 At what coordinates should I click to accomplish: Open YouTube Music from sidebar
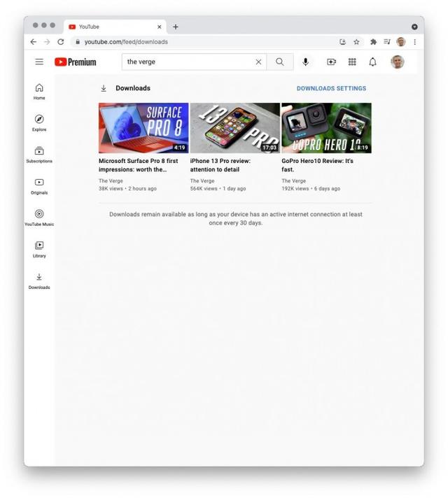39,218
